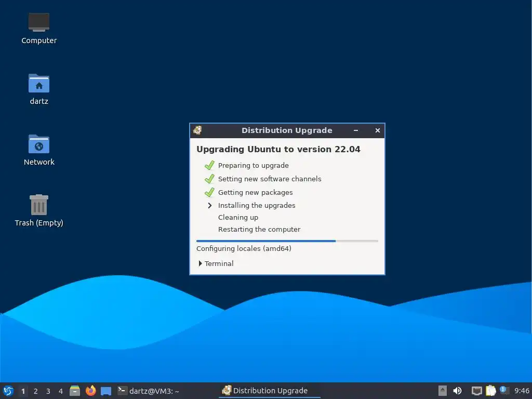
Task: Switch to workspace 3 in the pager
Action: pyautogui.click(x=48, y=391)
